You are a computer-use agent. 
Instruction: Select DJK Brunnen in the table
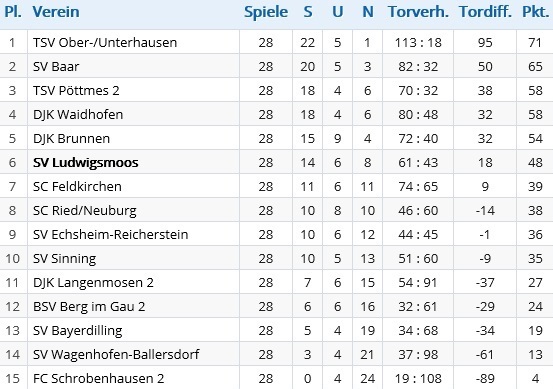[x=71, y=138]
